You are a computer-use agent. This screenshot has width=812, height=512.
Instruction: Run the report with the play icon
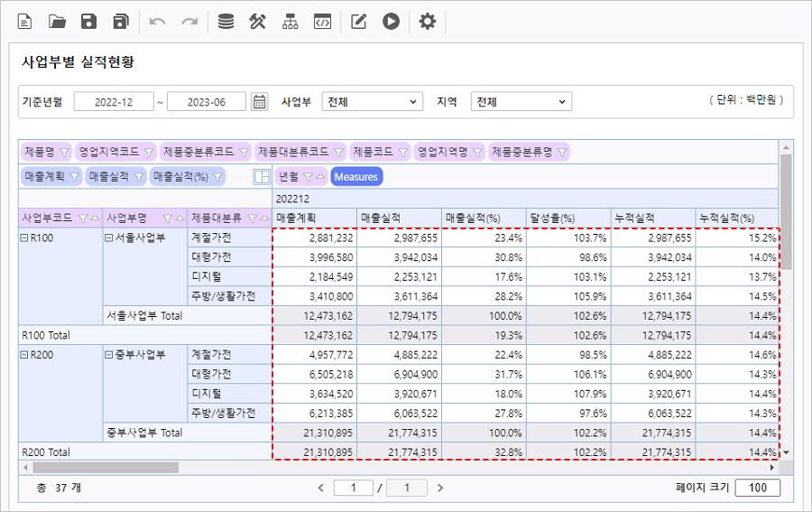coord(391,22)
